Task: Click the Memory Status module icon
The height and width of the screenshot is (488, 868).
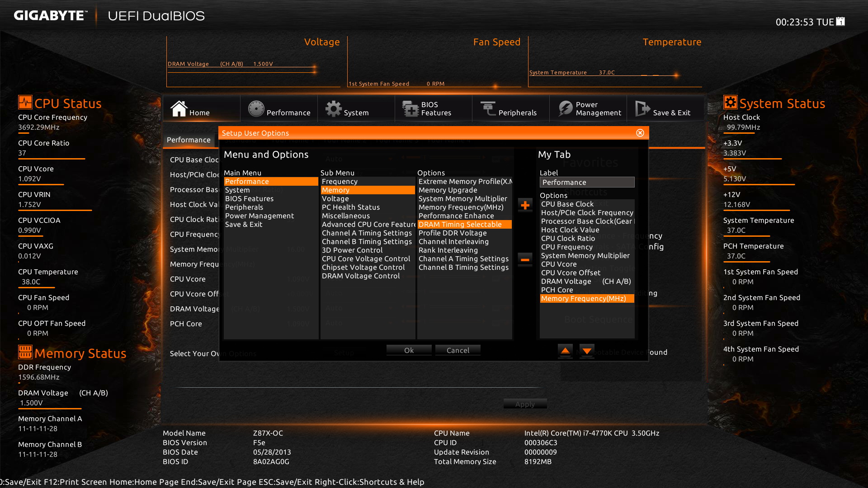Action: click(x=25, y=352)
